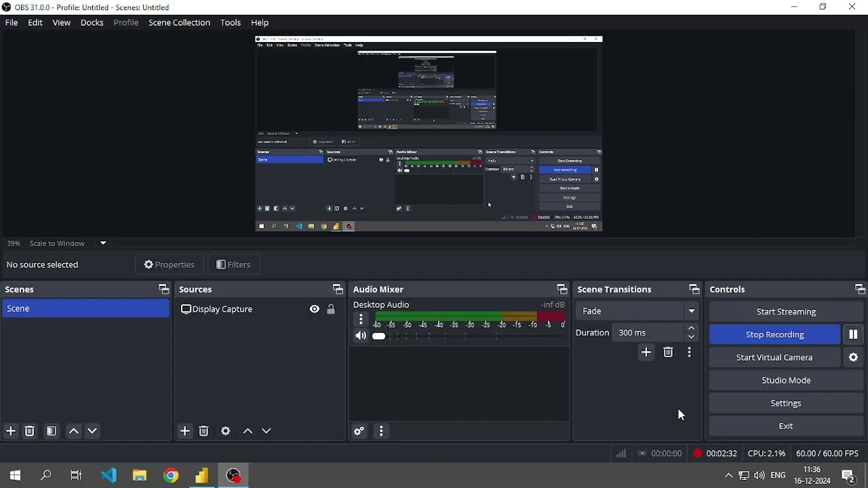Open scene filters icon in Scenes panel
This screenshot has width=868, height=488.
tap(52, 431)
